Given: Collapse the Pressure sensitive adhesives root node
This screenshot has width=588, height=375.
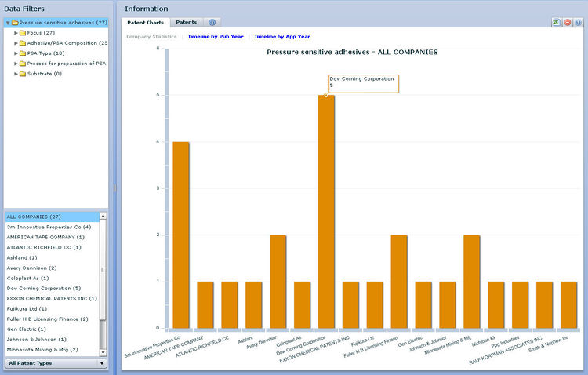Looking at the screenshot, I should [x=7, y=23].
